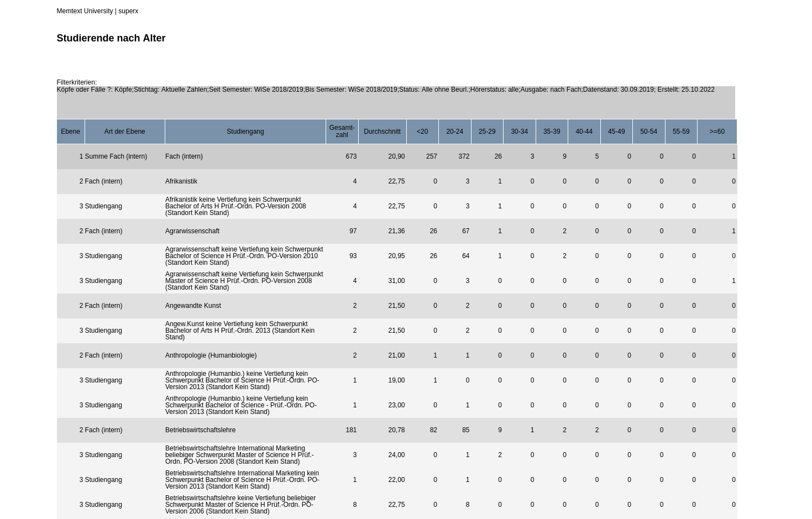Click the total count value 673

click(x=351, y=156)
